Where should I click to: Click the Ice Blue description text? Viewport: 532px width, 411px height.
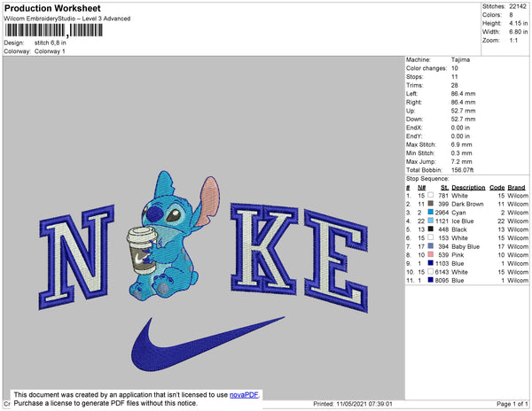click(x=463, y=221)
